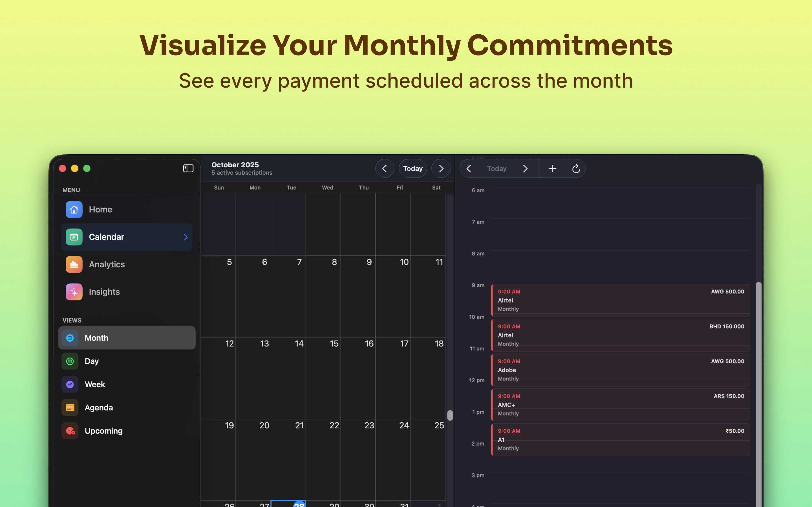Select the Upcoming view icon

(70, 431)
